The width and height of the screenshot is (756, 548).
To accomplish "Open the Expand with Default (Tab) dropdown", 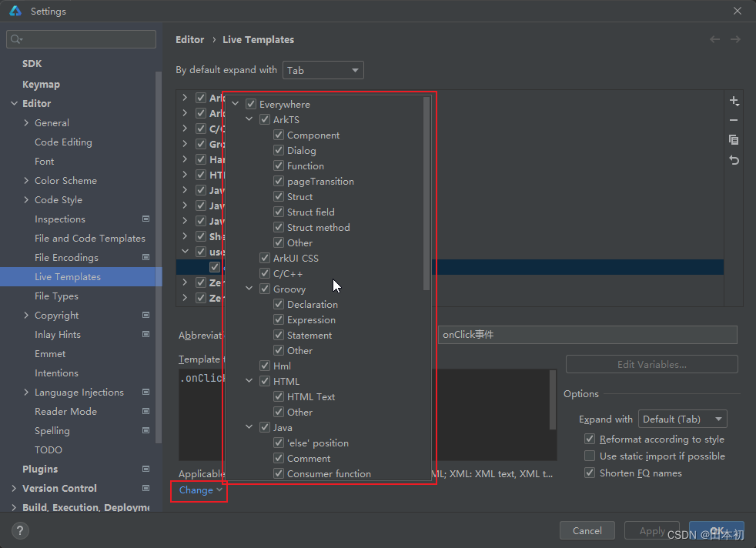I will coord(682,419).
